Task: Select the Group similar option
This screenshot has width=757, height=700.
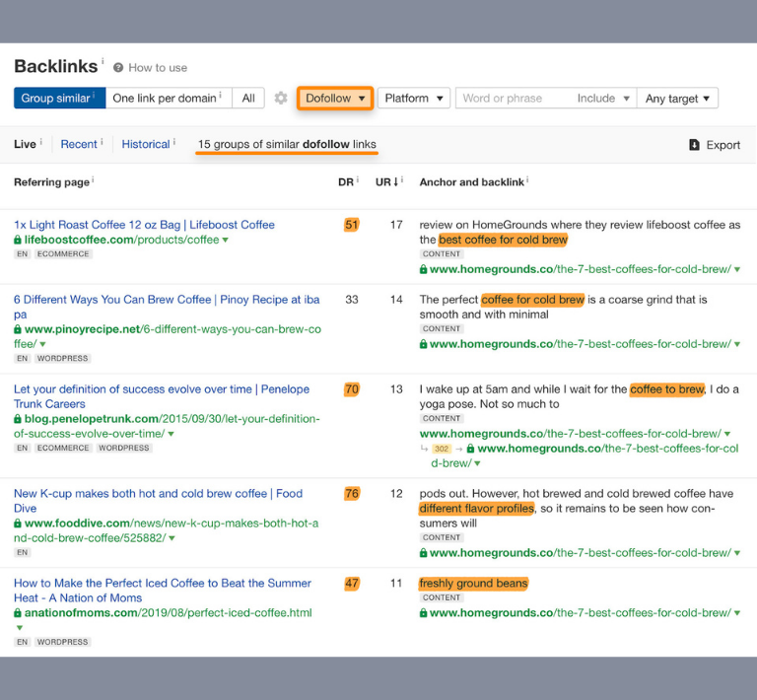Action: (x=58, y=99)
